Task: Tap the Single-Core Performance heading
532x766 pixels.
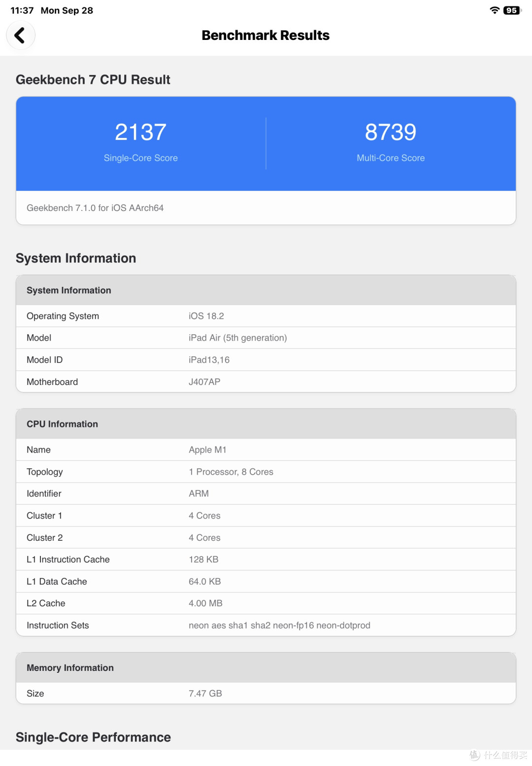Action: pos(93,737)
